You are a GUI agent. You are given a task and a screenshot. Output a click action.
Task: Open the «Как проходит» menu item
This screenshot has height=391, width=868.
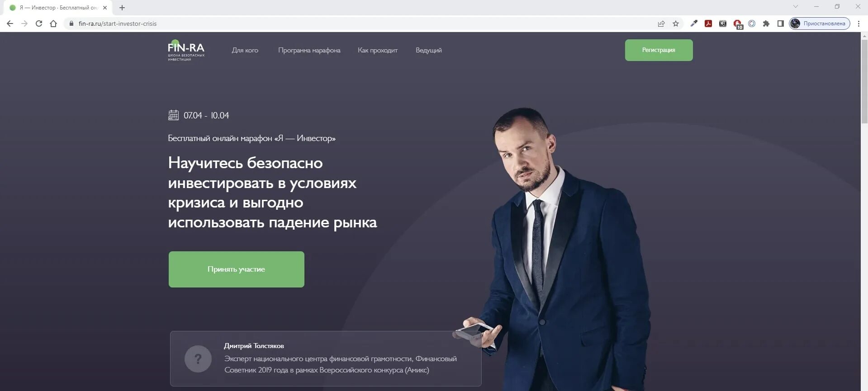[x=378, y=50]
